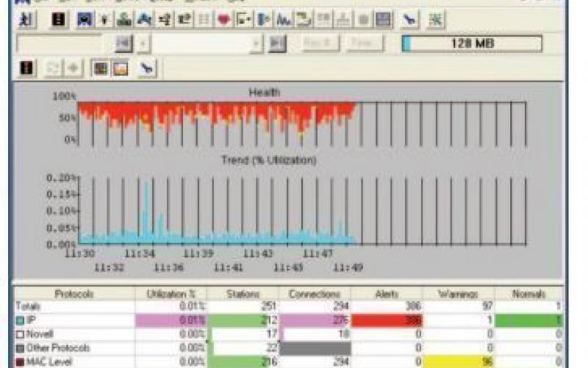Click the red Alerts cell in IP row
588x368 pixels.
pos(387,320)
